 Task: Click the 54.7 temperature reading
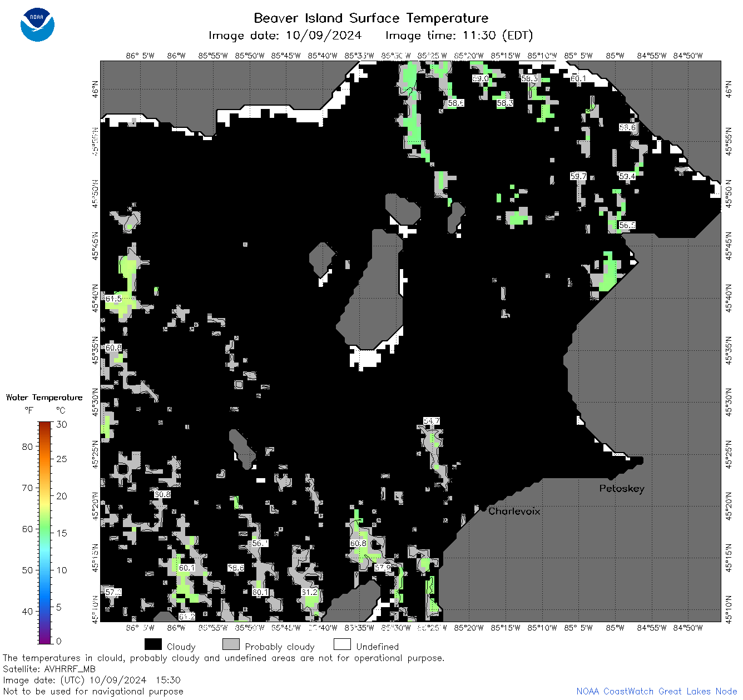(432, 421)
